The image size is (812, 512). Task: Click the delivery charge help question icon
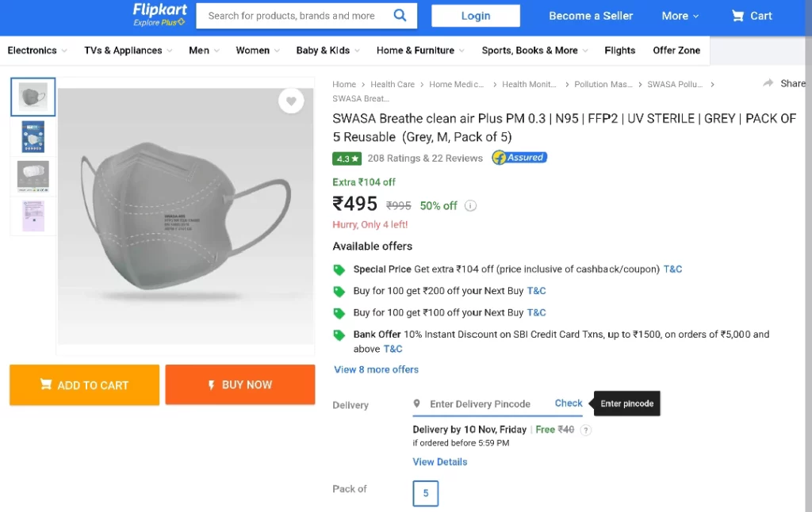[x=586, y=430]
